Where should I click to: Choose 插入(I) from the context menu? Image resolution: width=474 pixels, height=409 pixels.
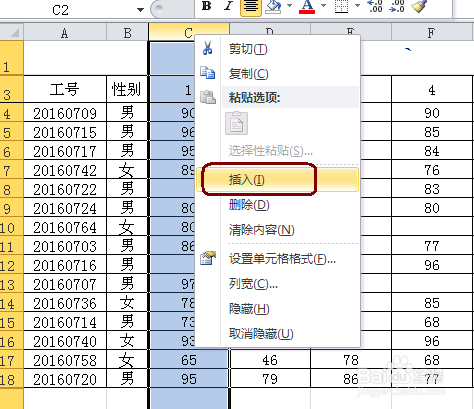[278, 180]
